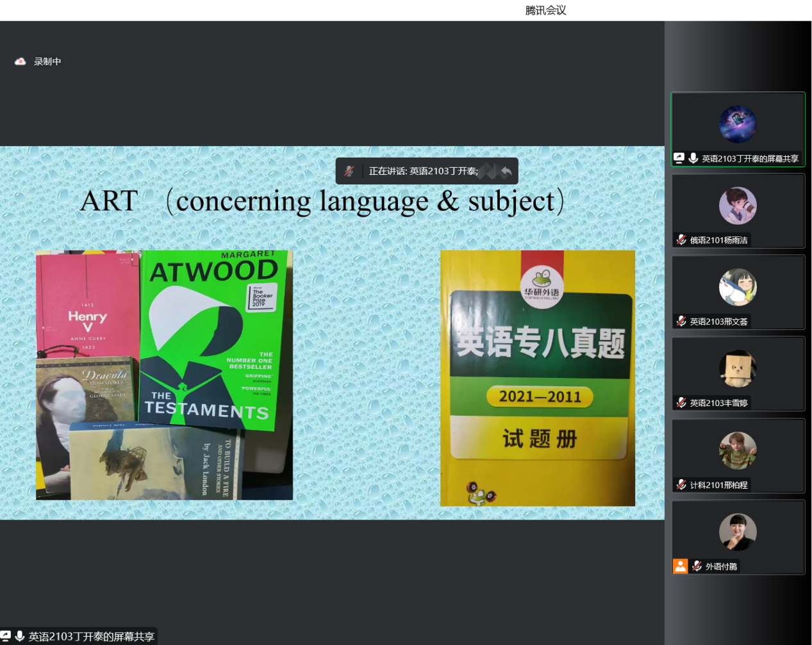This screenshot has height=645, width=812.
Task: Click microphone icon in bottom-left share label
Action: 20,636
